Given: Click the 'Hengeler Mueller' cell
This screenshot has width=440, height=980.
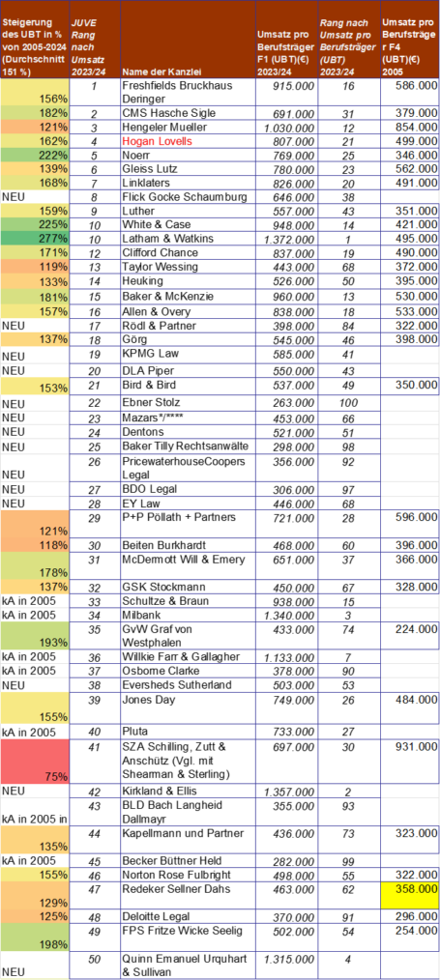Looking at the screenshot, I should [x=188, y=127].
